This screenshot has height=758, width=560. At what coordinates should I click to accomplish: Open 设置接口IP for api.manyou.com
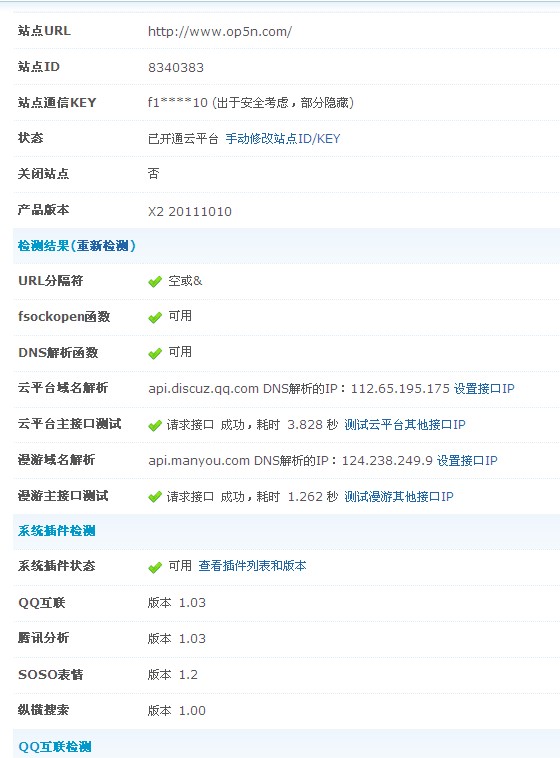[467, 460]
